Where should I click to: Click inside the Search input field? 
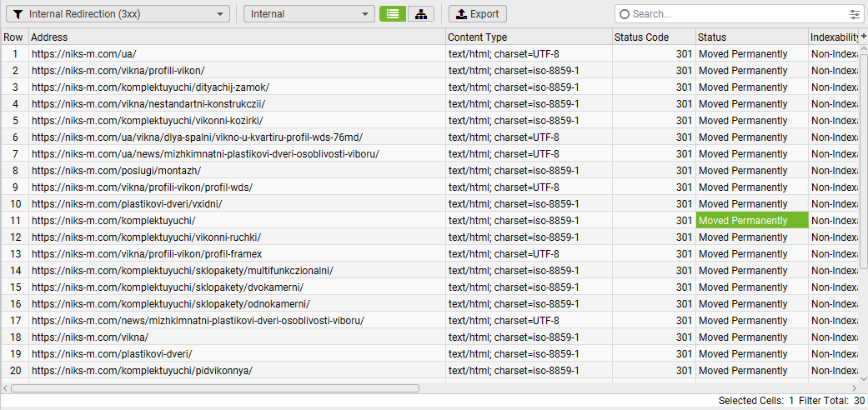(x=740, y=14)
